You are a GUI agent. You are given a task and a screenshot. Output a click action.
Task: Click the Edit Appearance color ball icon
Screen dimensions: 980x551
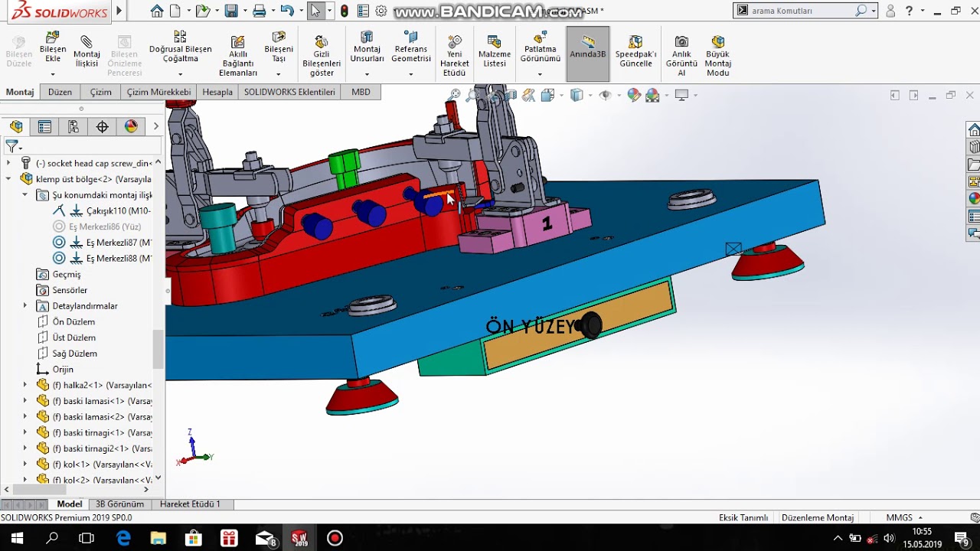(634, 95)
